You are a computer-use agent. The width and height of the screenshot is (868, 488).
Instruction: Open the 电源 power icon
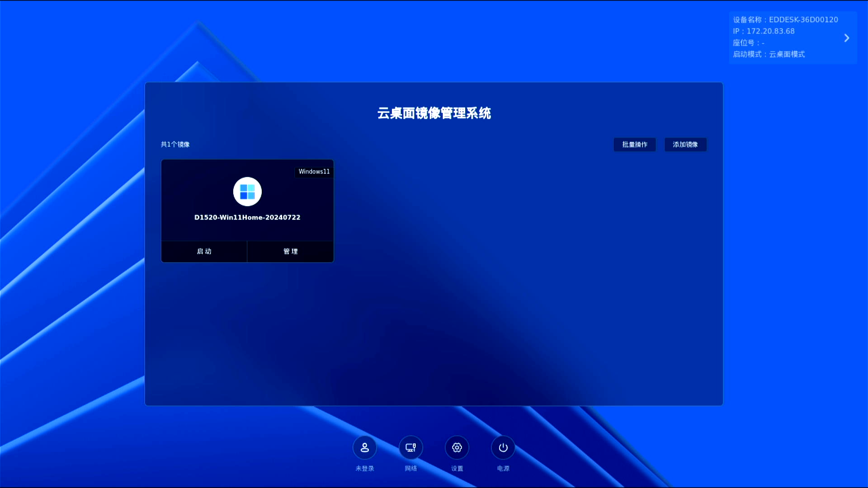503,447
